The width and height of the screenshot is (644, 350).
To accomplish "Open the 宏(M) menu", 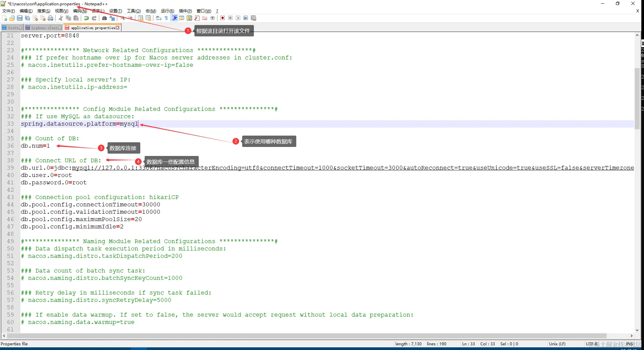I will coord(151,11).
